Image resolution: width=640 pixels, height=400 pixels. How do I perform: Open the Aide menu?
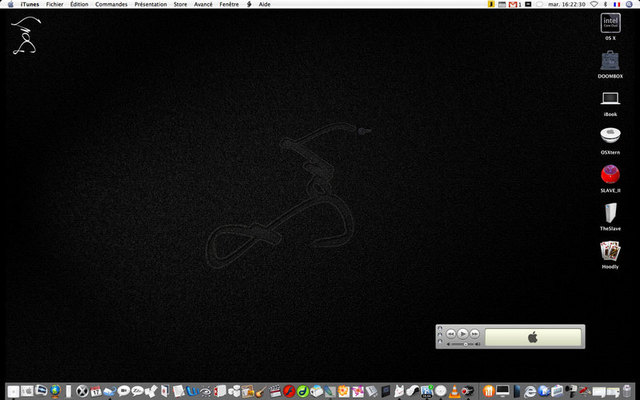pyautogui.click(x=264, y=4)
